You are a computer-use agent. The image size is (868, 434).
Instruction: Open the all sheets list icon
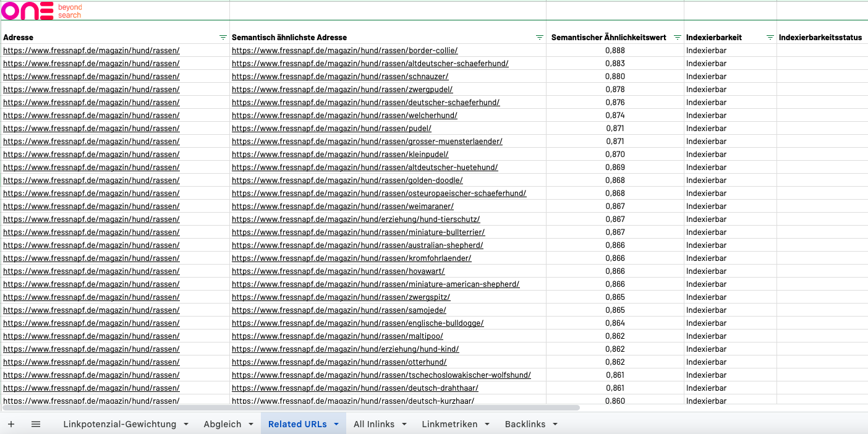[x=36, y=424]
